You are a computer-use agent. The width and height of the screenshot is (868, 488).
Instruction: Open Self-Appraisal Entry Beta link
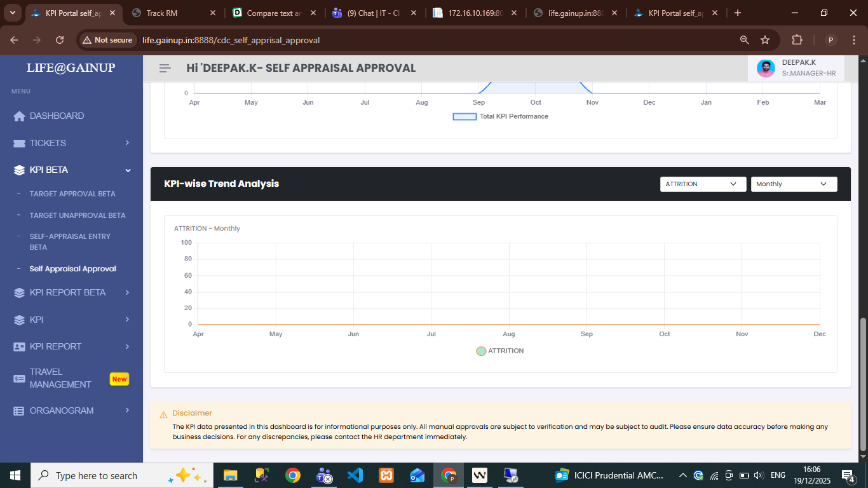[70, 241]
